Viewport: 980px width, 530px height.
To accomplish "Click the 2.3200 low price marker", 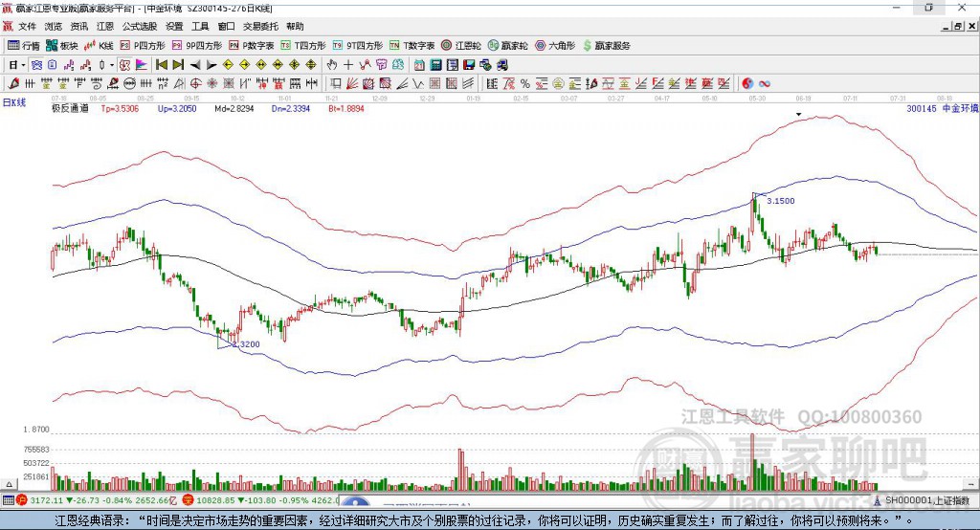I will point(246,344).
